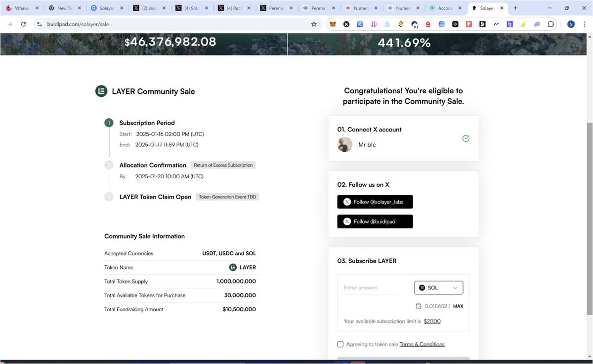The image size is (593, 364).
Task: Click step 1 Subscription Period marker
Action: 109,123
